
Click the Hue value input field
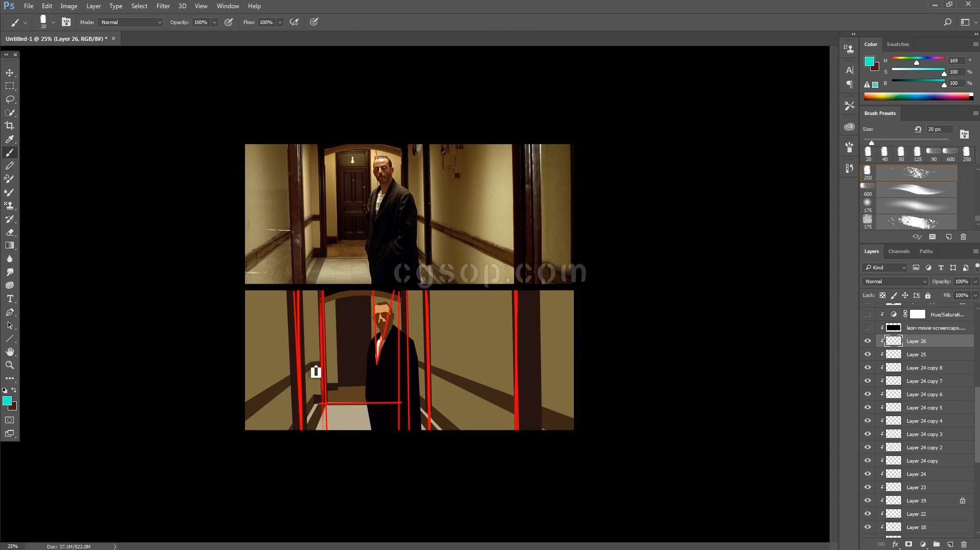coord(956,60)
